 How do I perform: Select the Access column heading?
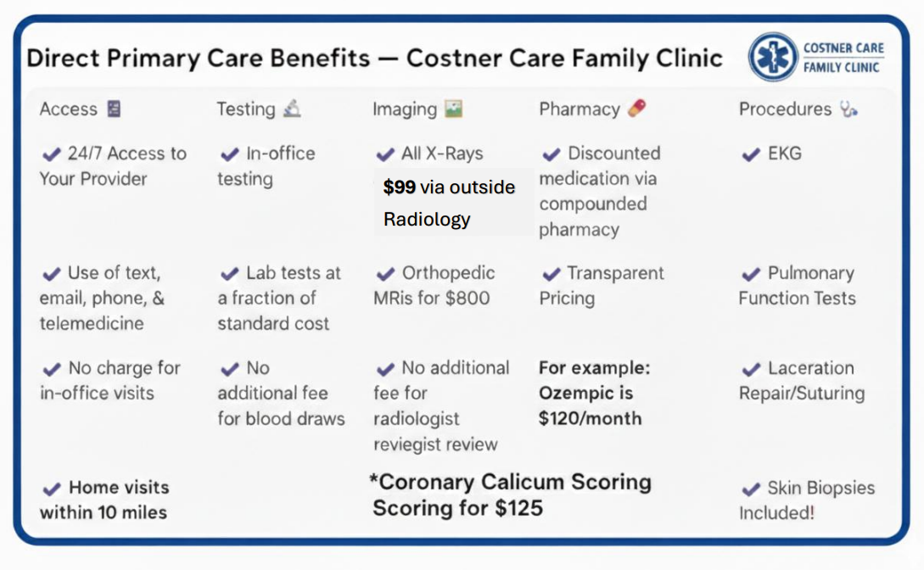click(68, 109)
